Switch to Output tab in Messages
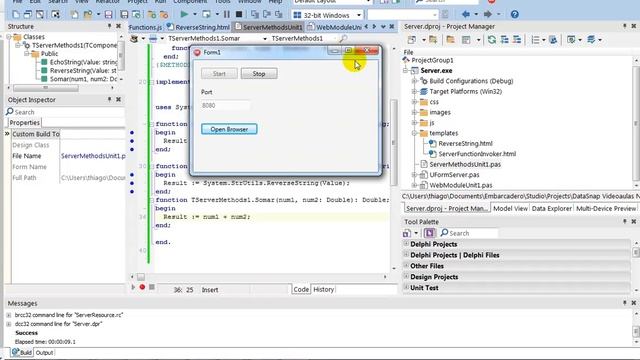 click(x=44, y=353)
